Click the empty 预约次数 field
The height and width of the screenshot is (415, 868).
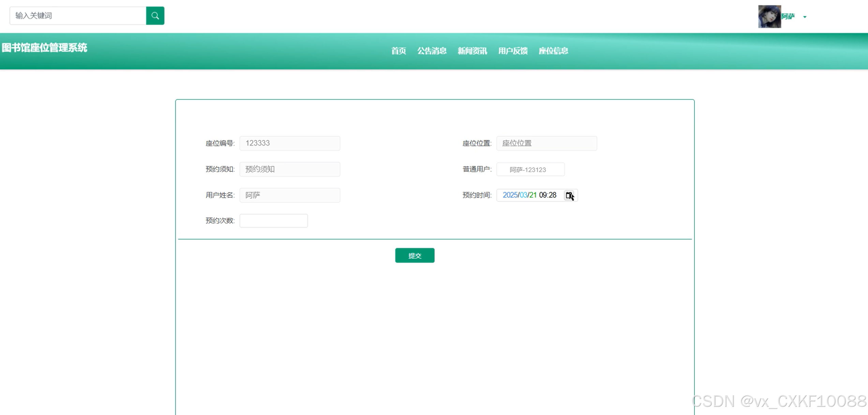273,221
